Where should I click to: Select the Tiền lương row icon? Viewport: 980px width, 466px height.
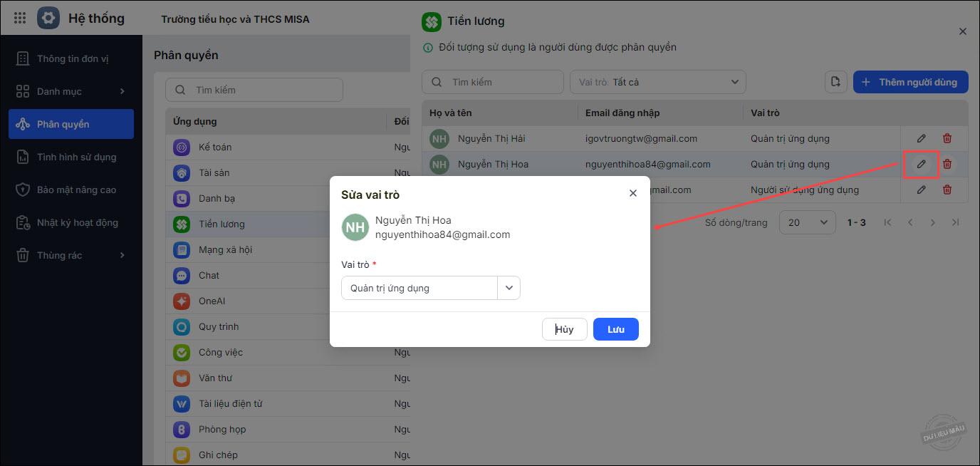[x=182, y=224]
